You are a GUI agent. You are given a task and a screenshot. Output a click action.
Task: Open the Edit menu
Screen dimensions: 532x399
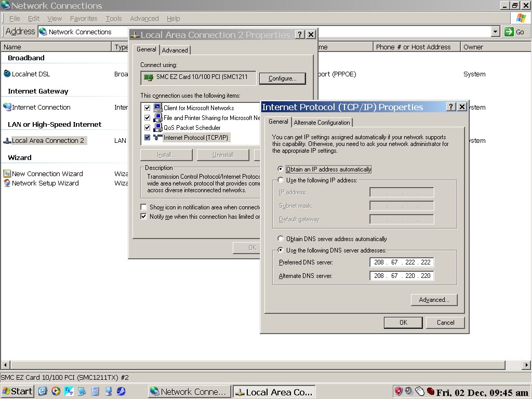click(x=34, y=18)
